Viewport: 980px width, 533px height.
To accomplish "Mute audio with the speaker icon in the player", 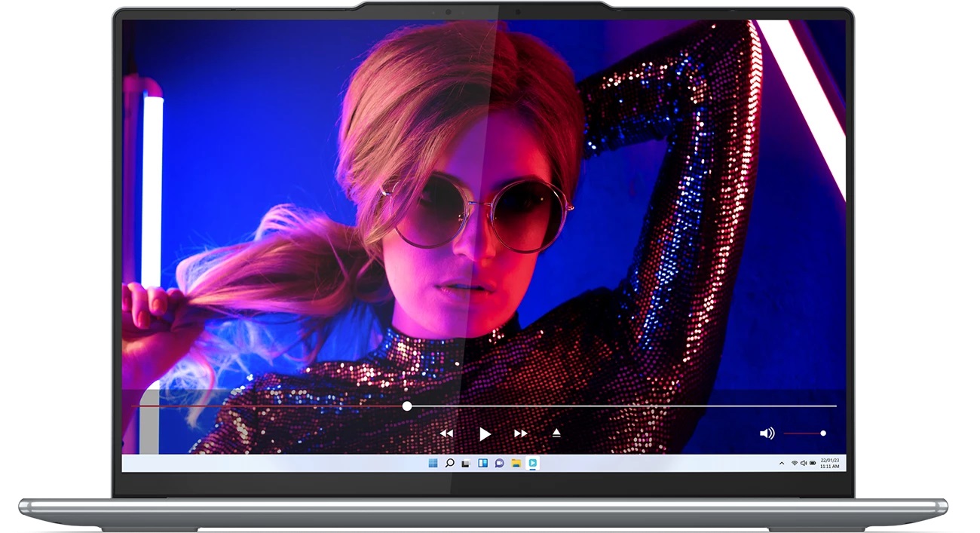I will tap(767, 433).
